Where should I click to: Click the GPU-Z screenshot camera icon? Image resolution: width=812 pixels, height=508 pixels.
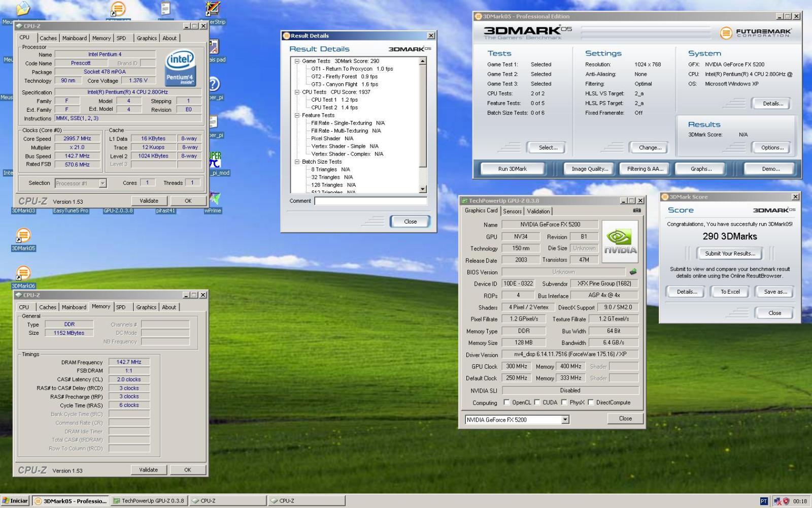coord(637,210)
